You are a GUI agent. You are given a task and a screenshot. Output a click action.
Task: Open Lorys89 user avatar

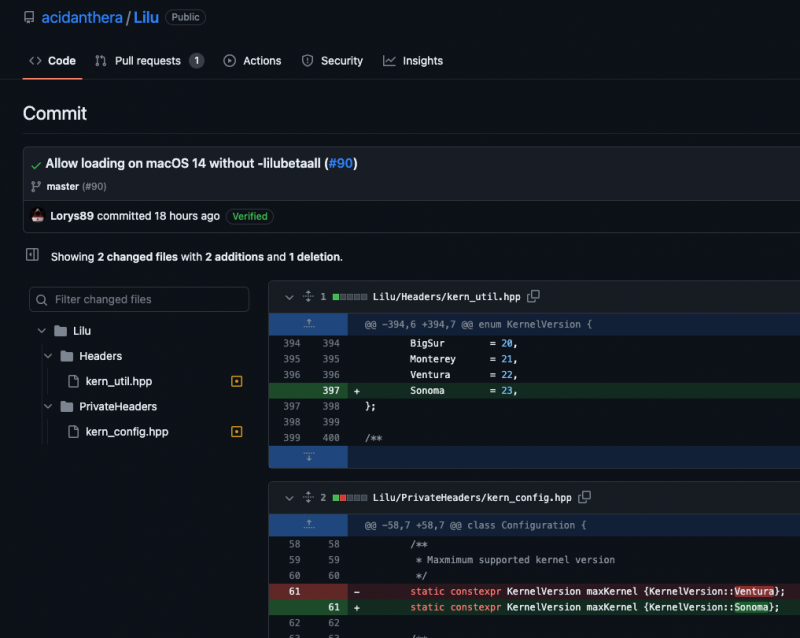tap(38, 215)
